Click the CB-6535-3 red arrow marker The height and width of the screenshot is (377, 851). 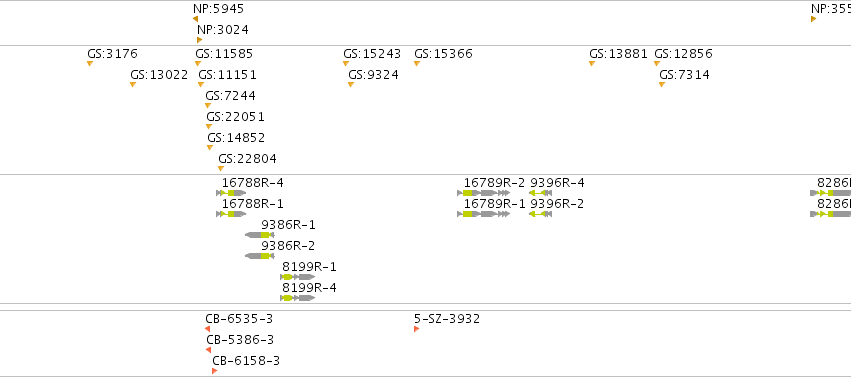pyautogui.click(x=207, y=329)
